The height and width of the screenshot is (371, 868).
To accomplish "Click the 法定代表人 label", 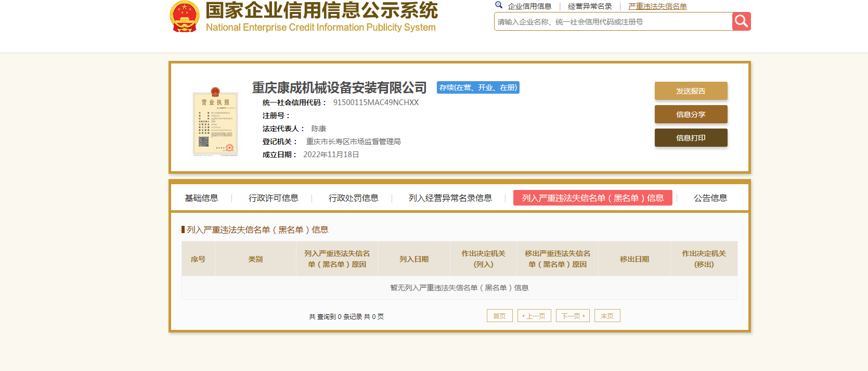I will click(283, 129).
